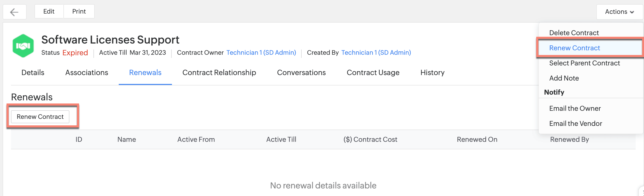Choose Add Note from the menu
Screen dimensions: 644x196
click(564, 78)
